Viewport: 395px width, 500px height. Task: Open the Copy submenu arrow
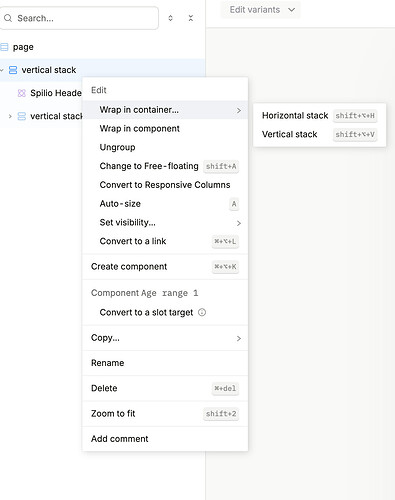tap(239, 338)
